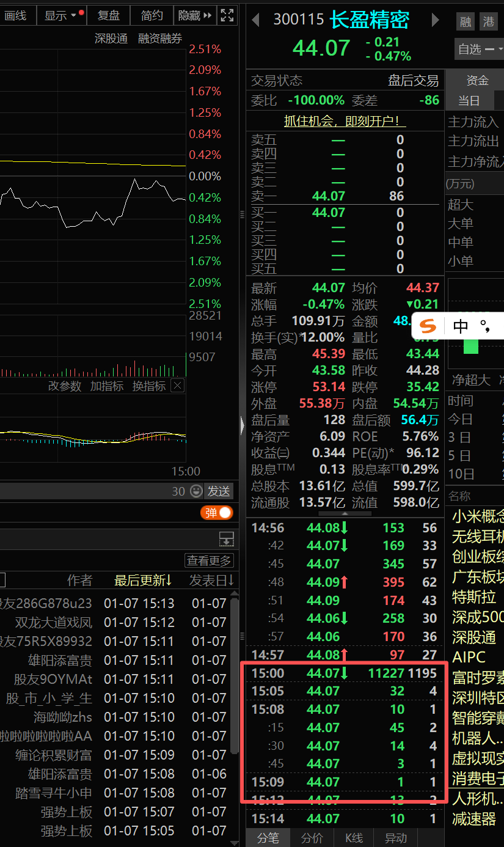Click the Sogou input method S icon

pyautogui.click(x=428, y=326)
